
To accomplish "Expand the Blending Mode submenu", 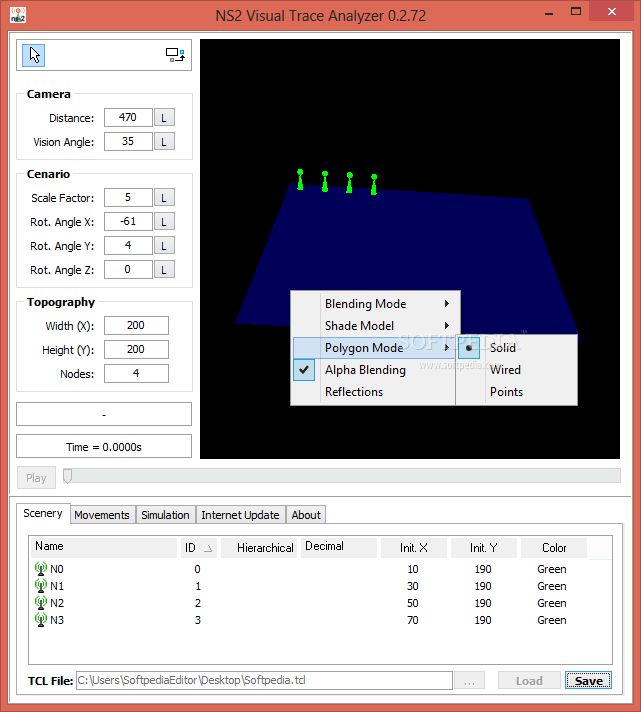I will pyautogui.click(x=375, y=304).
